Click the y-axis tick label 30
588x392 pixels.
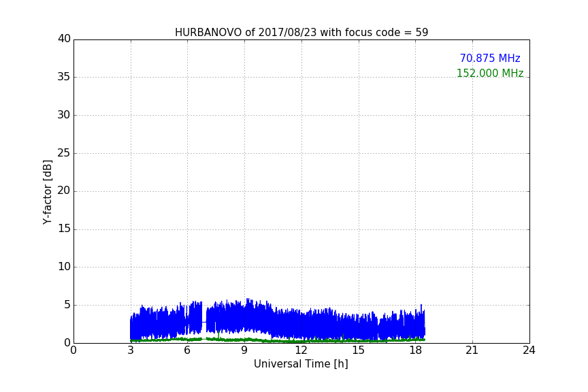(x=64, y=115)
